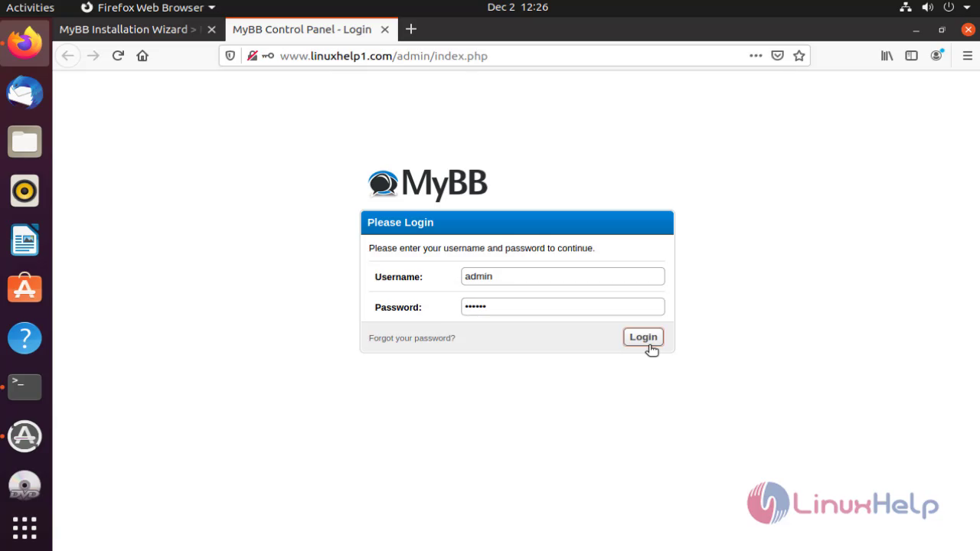Viewport: 980px width, 551px height.
Task: Close the MyBB Installation Wizard tab
Action: (212, 30)
